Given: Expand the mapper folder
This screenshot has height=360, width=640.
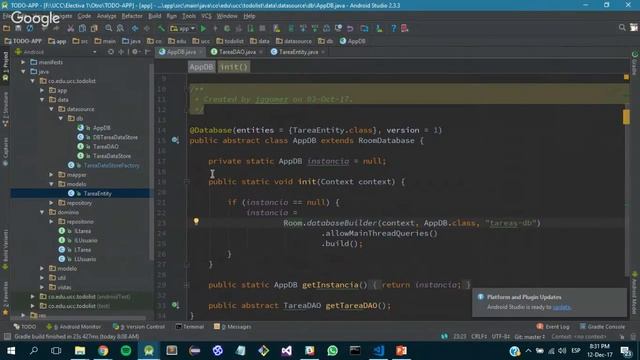Looking at the screenshot, I should 51,175.
